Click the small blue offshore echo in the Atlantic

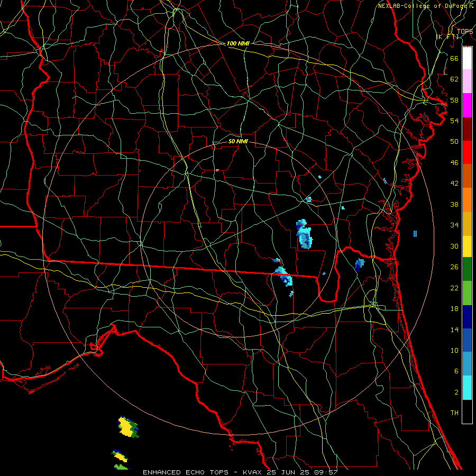[415, 233]
